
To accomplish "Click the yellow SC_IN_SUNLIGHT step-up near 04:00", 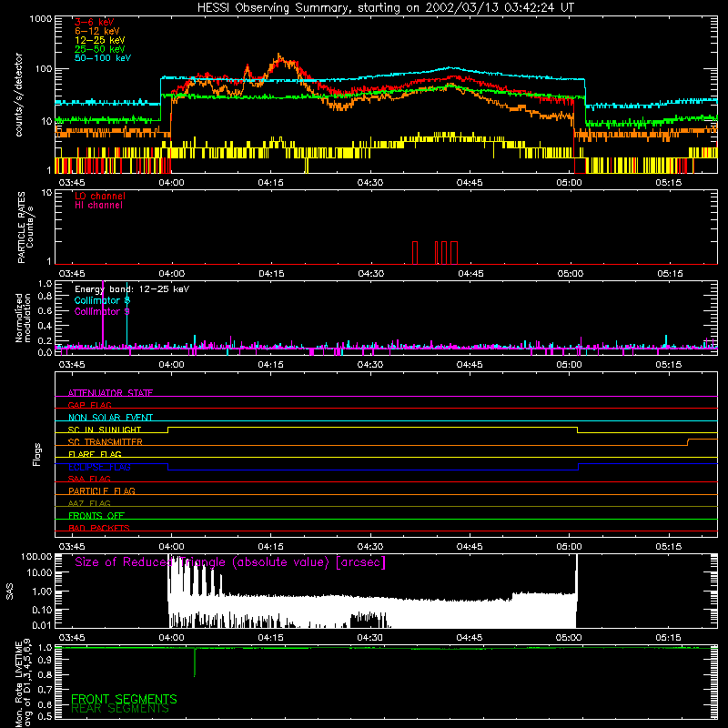I will point(168,430).
